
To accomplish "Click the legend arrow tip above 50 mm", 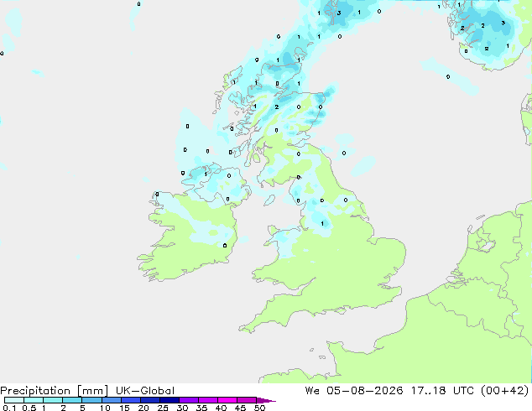I will pos(266,400).
